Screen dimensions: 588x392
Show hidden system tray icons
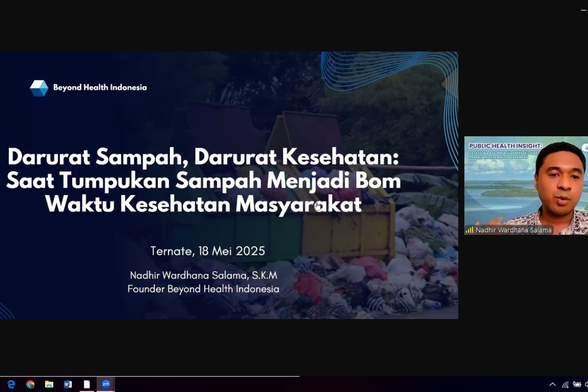[x=553, y=385]
